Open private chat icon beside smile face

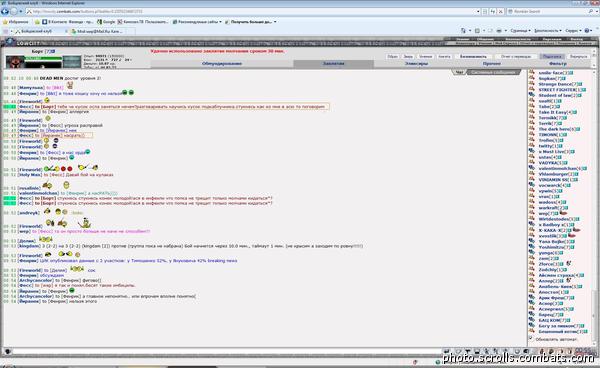coord(532,72)
